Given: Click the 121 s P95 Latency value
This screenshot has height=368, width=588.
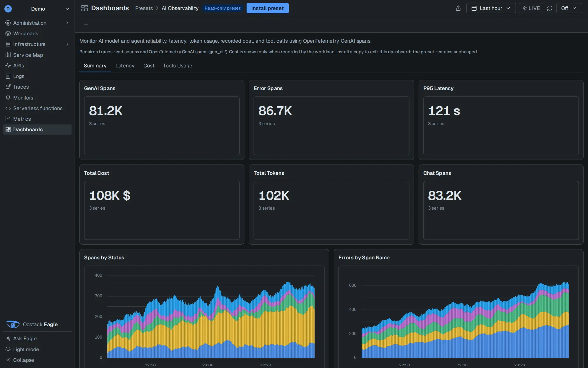Looking at the screenshot, I should pyautogui.click(x=444, y=111).
